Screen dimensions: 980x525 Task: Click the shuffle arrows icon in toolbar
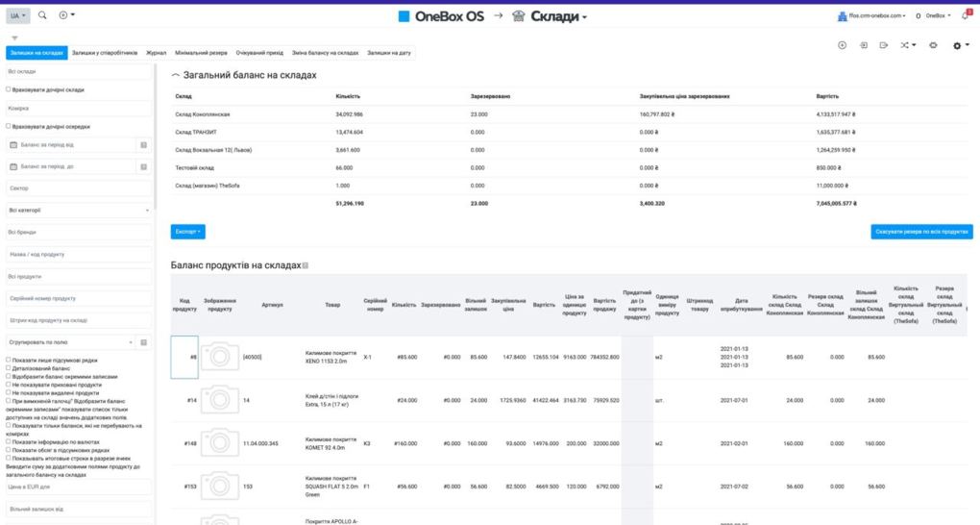904,45
